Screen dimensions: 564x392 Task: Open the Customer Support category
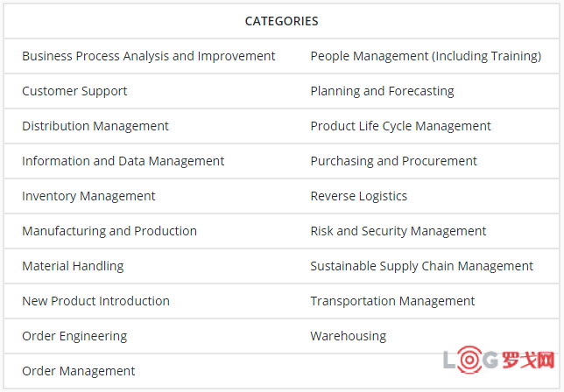tap(74, 91)
